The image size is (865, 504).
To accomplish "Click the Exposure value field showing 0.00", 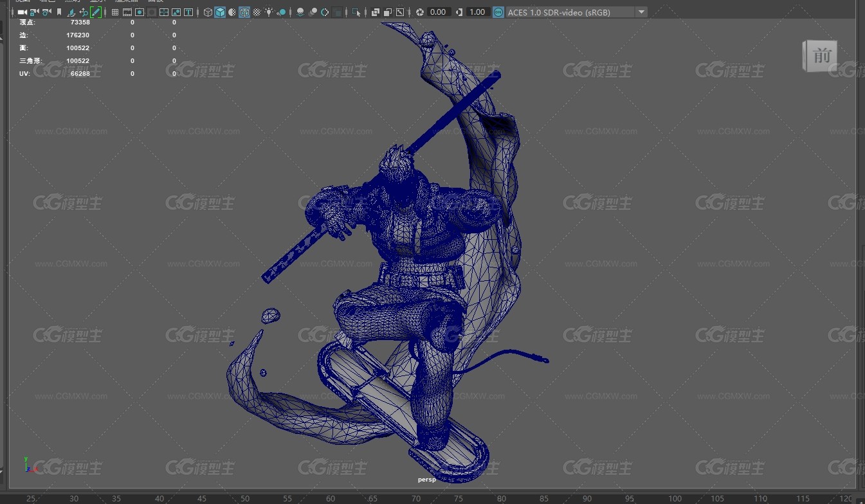I will point(439,12).
